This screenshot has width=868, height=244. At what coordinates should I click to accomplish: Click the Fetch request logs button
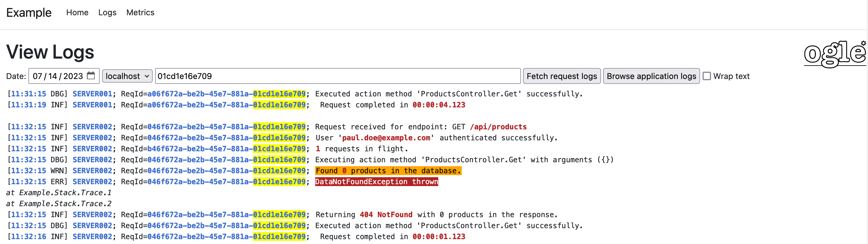point(561,76)
